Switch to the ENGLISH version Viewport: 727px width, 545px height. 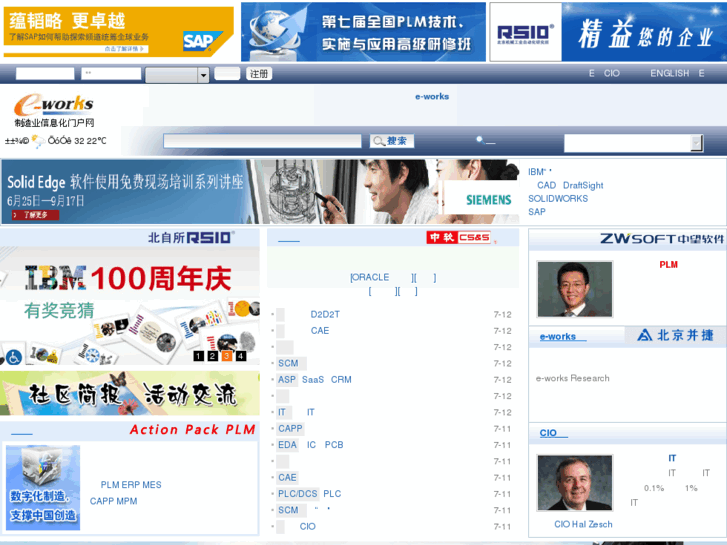(670, 73)
